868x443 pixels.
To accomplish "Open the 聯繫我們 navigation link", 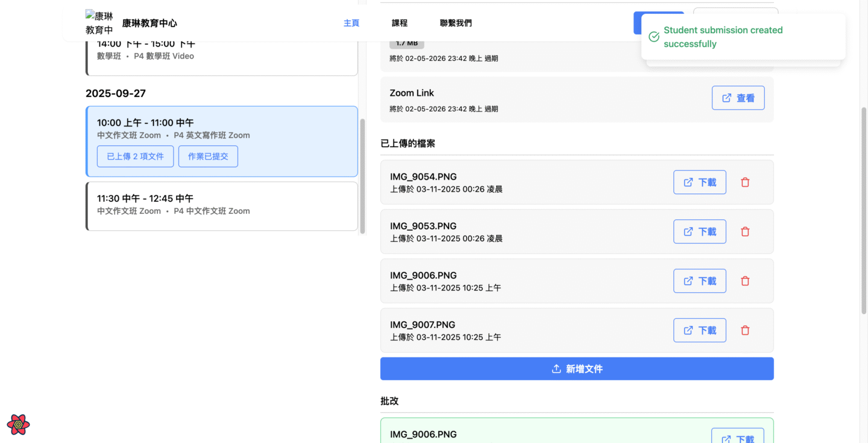I will (456, 23).
